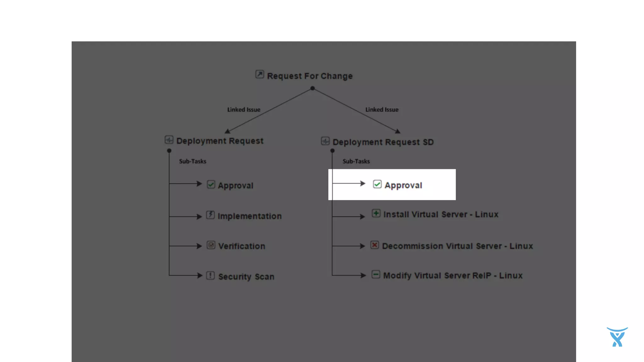Screen dimensions: 644x362
Task: Click the Atlassian logo in the corner
Action: click(x=617, y=337)
